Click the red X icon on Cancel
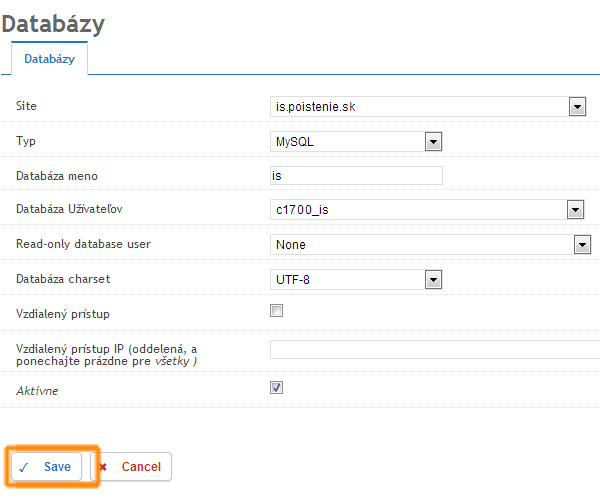This screenshot has width=600, height=500. (103, 467)
